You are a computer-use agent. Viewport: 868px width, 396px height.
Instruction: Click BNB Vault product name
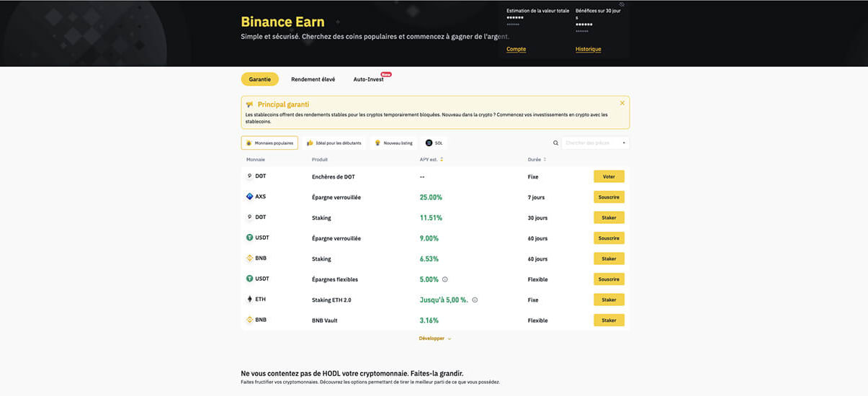324,320
